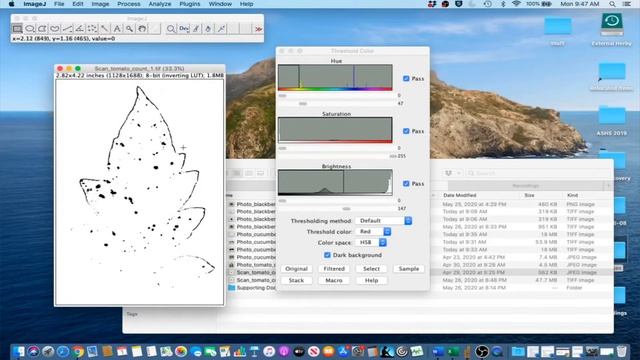Select the Polygon selection tool
The height and width of the screenshot is (360, 640).
[42, 29]
